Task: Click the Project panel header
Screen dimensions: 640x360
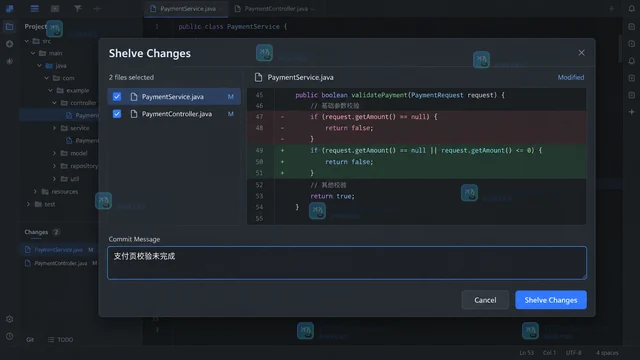Action: click(x=36, y=27)
